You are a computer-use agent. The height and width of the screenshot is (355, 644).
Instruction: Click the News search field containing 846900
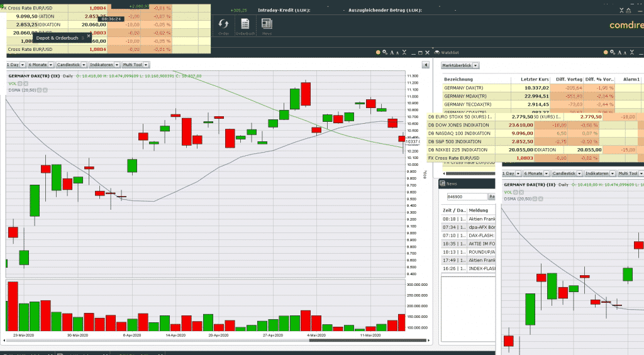(467, 197)
